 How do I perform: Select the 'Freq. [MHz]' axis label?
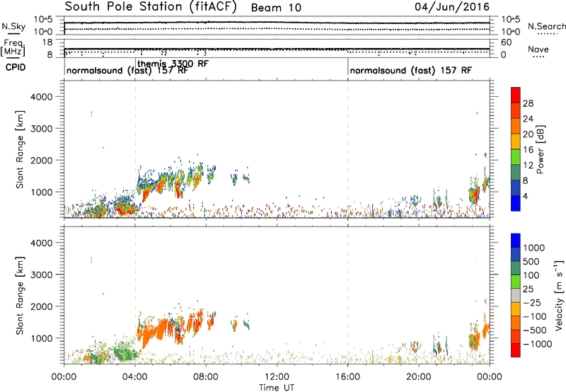tap(13, 47)
